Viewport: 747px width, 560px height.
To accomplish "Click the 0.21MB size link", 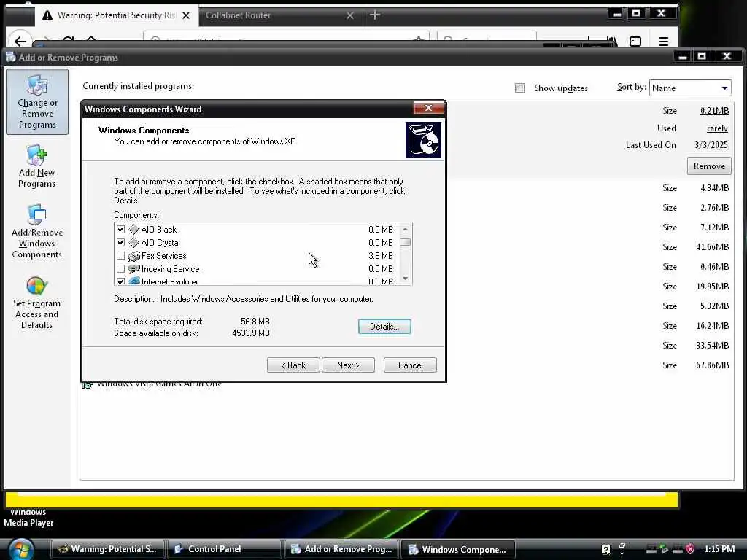I will point(714,111).
